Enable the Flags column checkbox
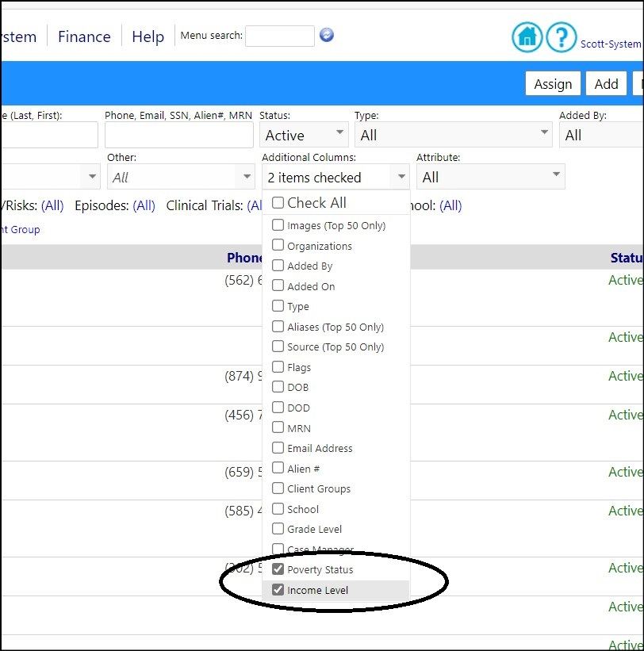Image resolution: width=644 pixels, height=651 pixels. point(278,367)
